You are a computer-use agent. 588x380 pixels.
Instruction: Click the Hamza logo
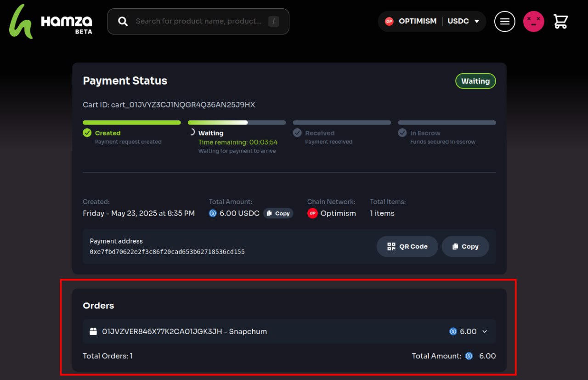pyautogui.click(x=50, y=21)
